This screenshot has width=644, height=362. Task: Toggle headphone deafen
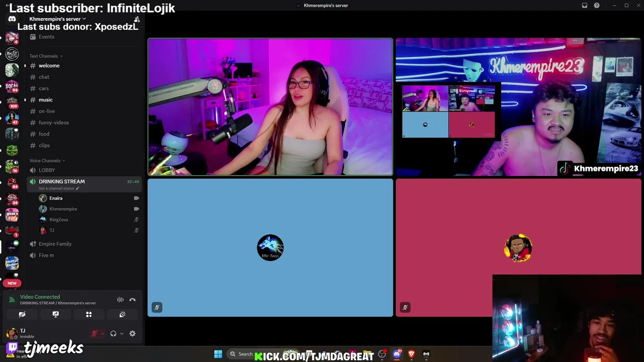pos(113,333)
